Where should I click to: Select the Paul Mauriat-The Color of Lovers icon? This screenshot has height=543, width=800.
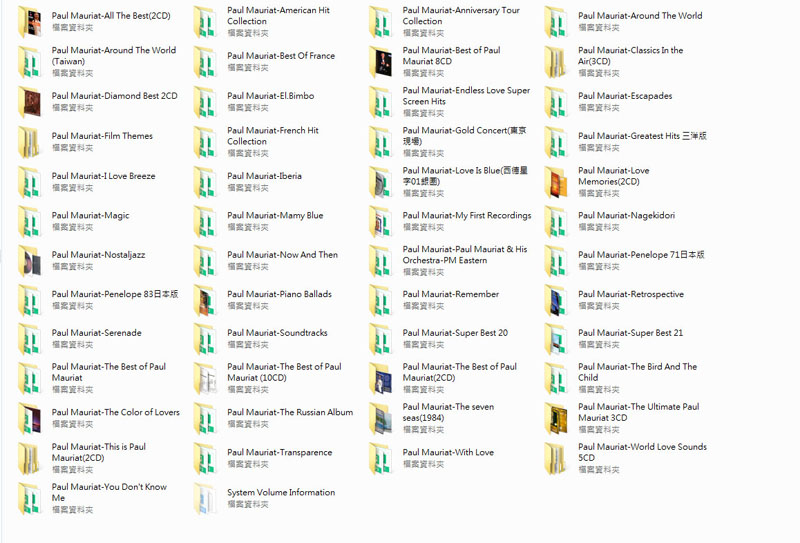tap(31, 418)
